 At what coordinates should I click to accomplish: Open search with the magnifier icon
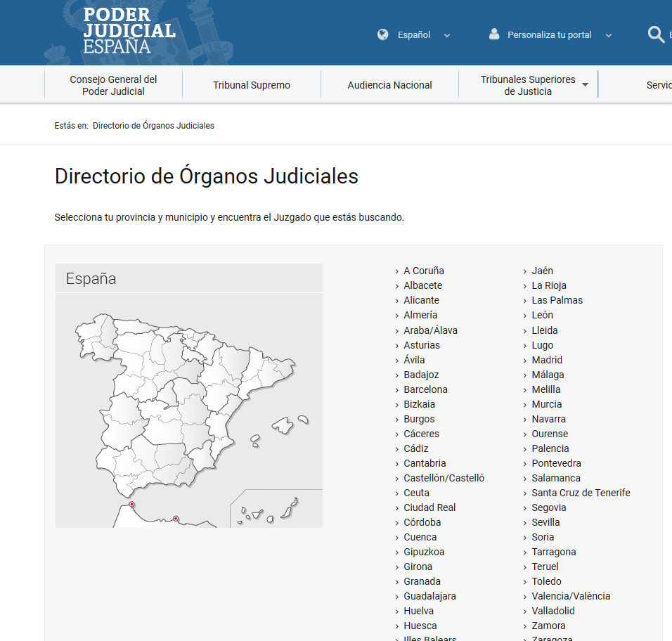(x=656, y=34)
